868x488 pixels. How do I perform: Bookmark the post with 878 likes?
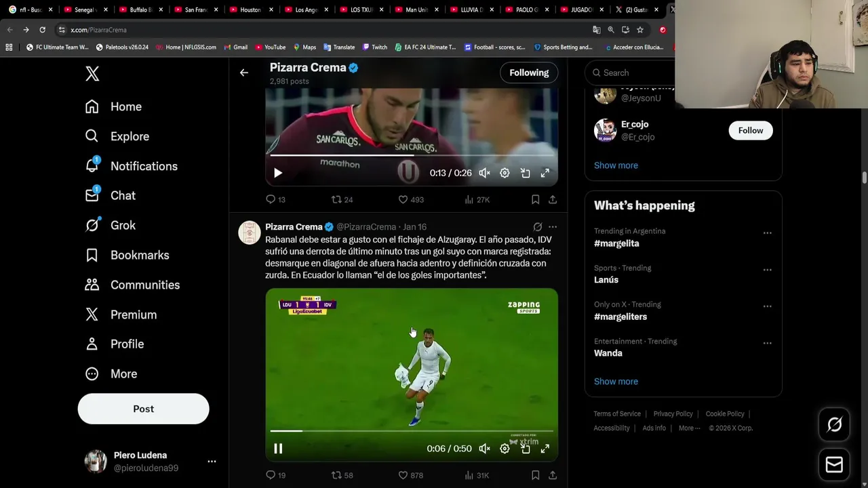(x=535, y=475)
